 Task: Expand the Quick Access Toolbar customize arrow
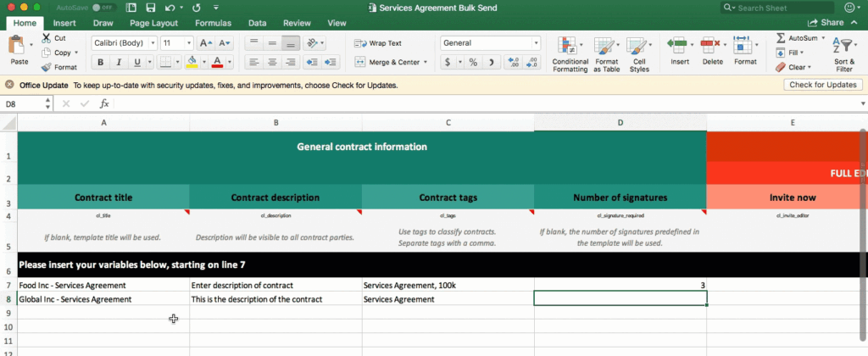[x=216, y=8]
